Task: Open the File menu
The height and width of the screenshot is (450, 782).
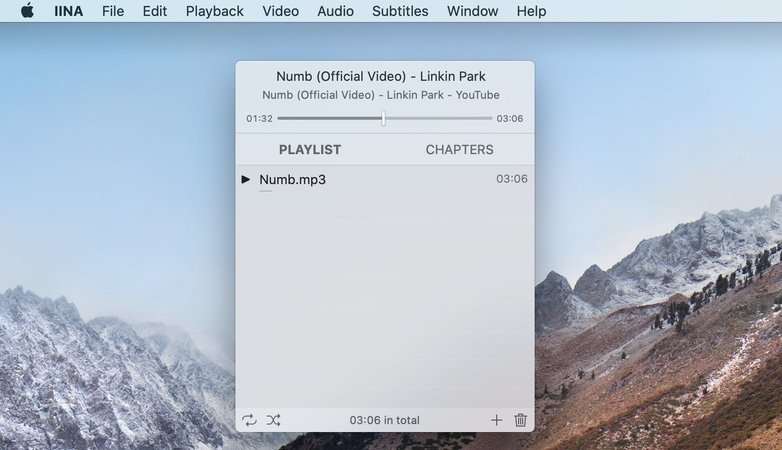Action: pyautogui.click(x=113, y=11)
